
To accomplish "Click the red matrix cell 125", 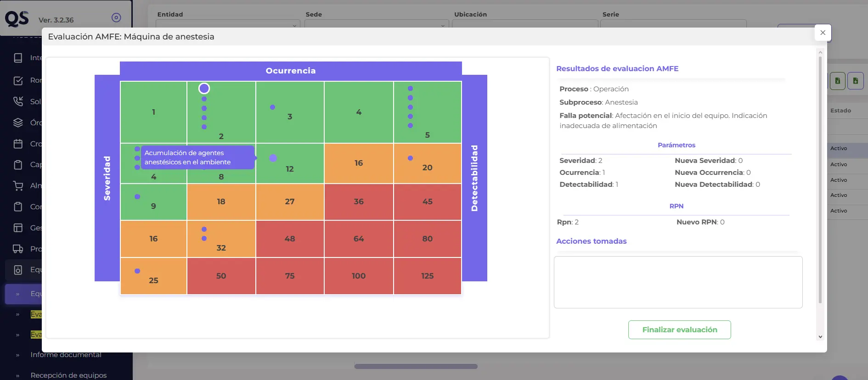I will click(427, 276).
